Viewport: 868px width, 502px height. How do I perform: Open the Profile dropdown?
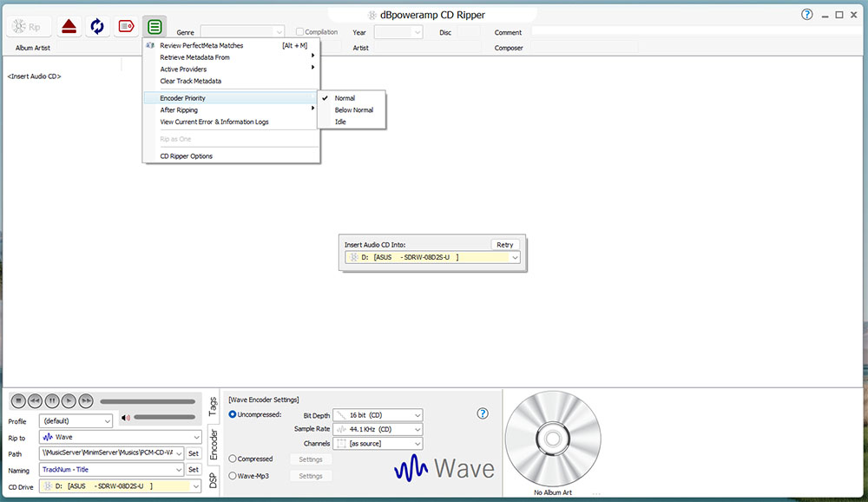[x=76, y=421]
